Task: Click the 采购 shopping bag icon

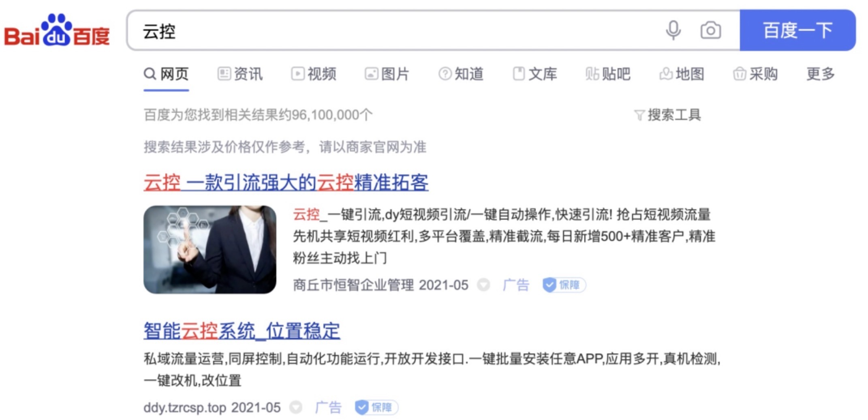Action: [739, 74]
